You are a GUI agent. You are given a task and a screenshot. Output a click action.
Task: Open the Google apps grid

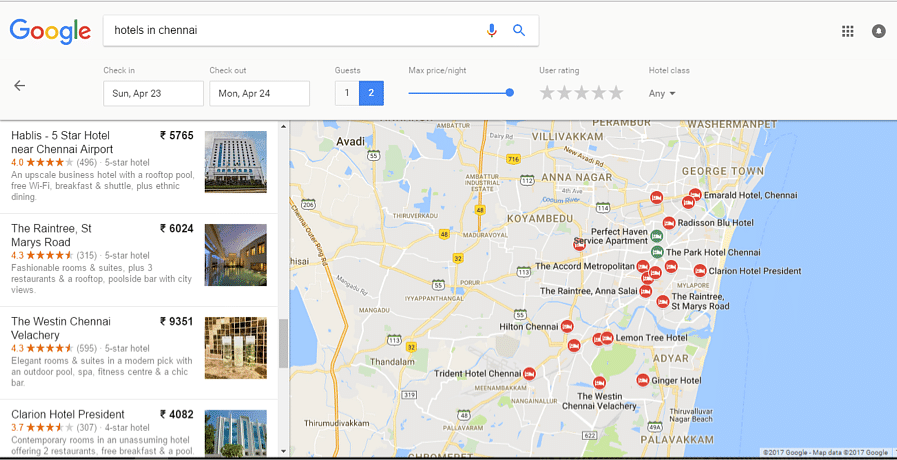(848, 31)
